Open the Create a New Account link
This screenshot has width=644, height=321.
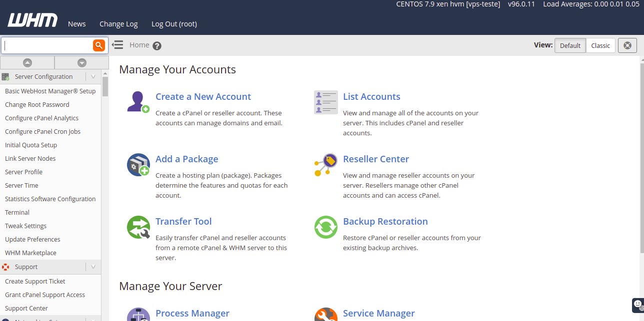point(203,97)
